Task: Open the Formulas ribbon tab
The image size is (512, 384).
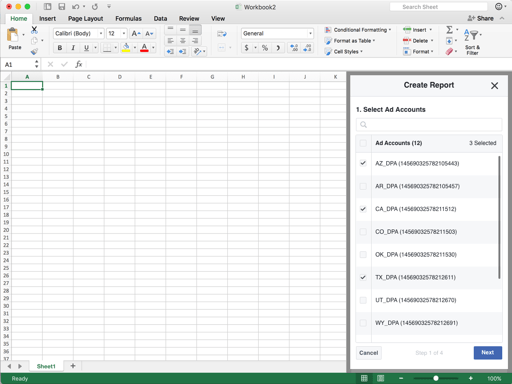Action: (x=128, y=19)
